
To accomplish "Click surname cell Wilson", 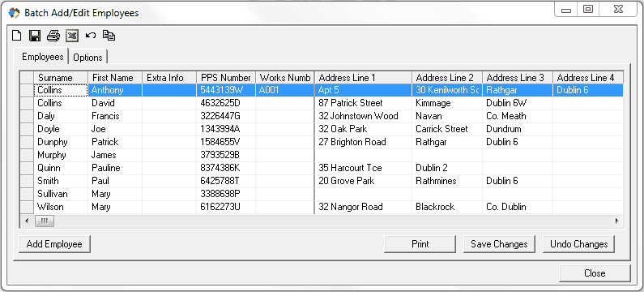I will [x=61, y=207].
